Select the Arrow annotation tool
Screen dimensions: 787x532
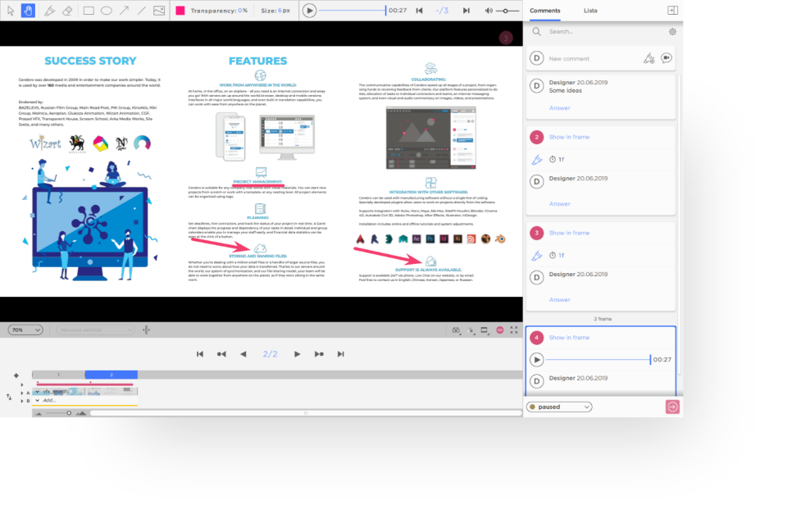(124, 10)
